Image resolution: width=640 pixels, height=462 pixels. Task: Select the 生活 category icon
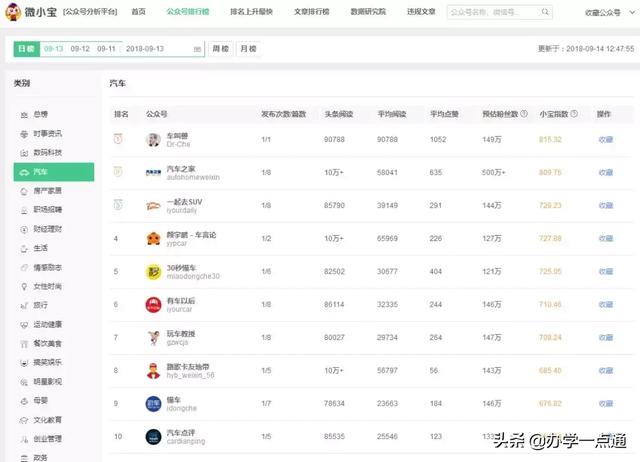click(x=24, y=249)
